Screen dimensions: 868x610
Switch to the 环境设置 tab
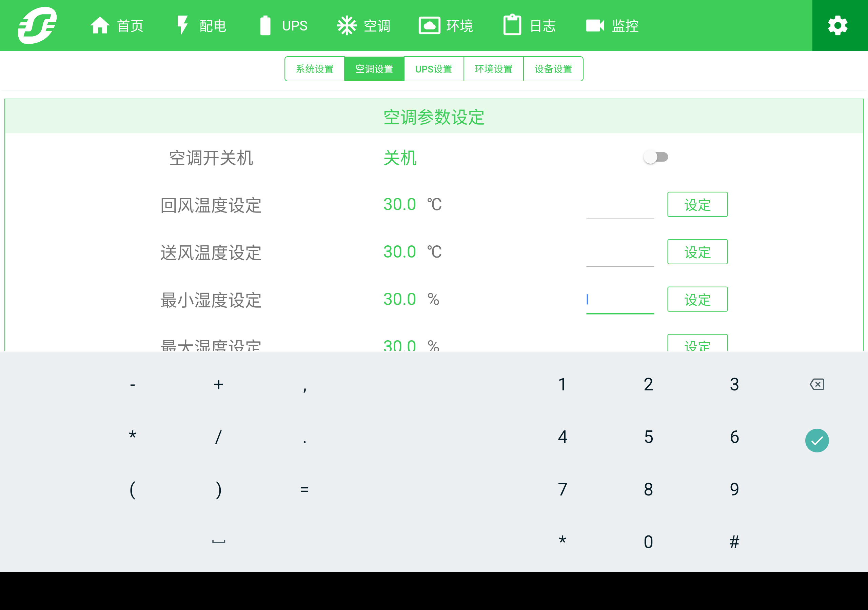[493, 68]
